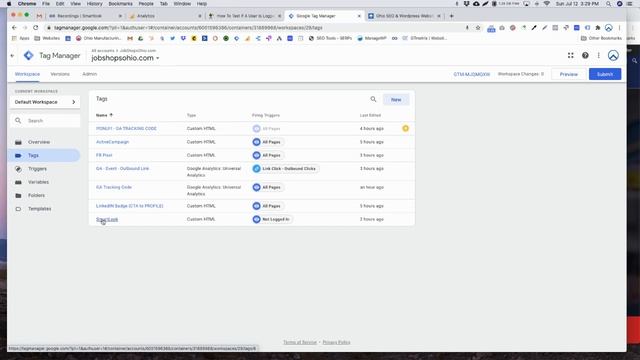Open the Tag Manager more options menu
The image size is (640, 360).
pos(599,56)
